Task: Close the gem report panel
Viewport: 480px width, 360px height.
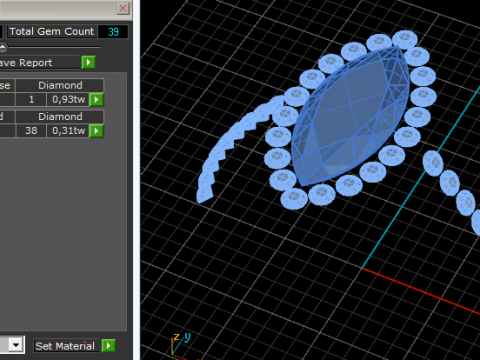Action: [123, 8]
